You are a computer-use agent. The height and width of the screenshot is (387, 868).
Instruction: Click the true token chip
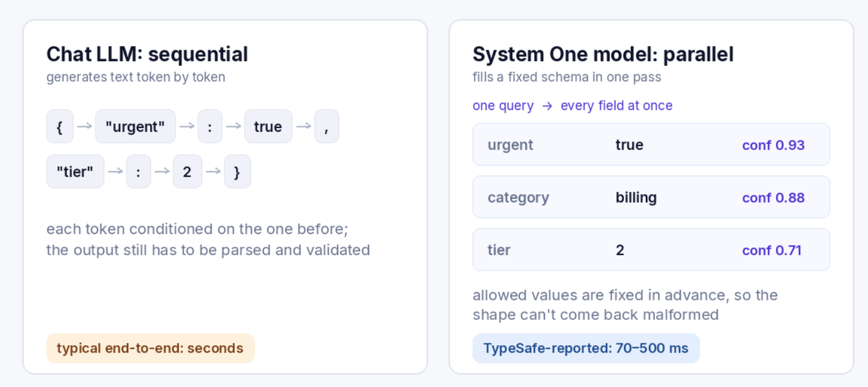point(268,126)
